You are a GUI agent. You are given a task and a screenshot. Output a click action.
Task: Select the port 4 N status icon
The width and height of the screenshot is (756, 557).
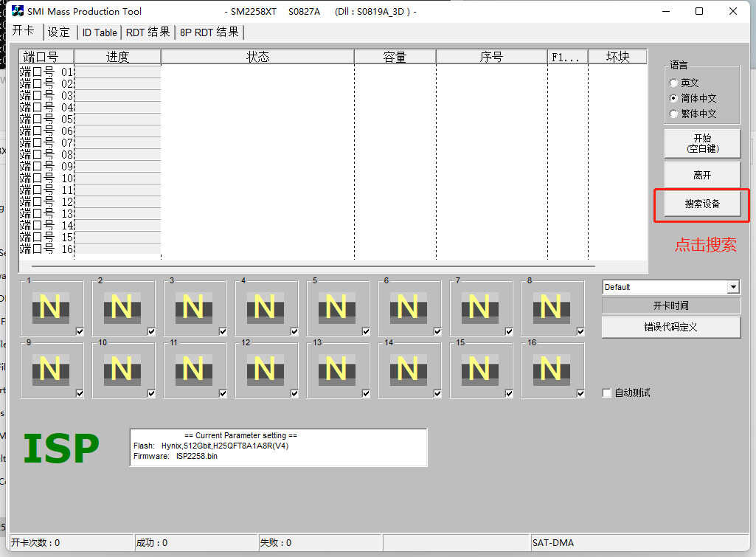click(264, 307)
